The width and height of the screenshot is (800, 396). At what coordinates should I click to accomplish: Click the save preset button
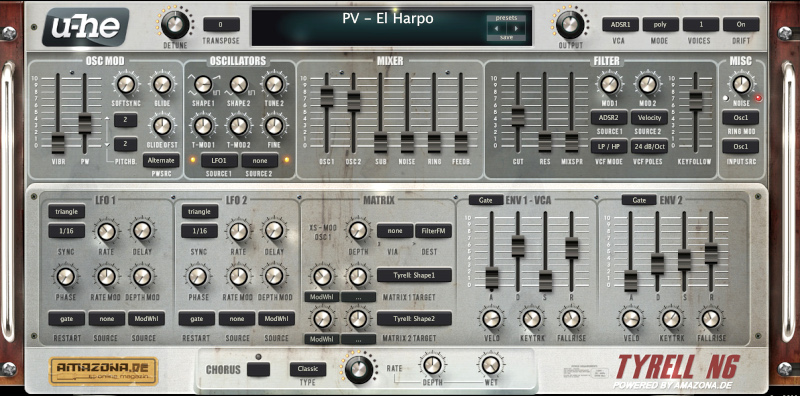click(506, 37)
